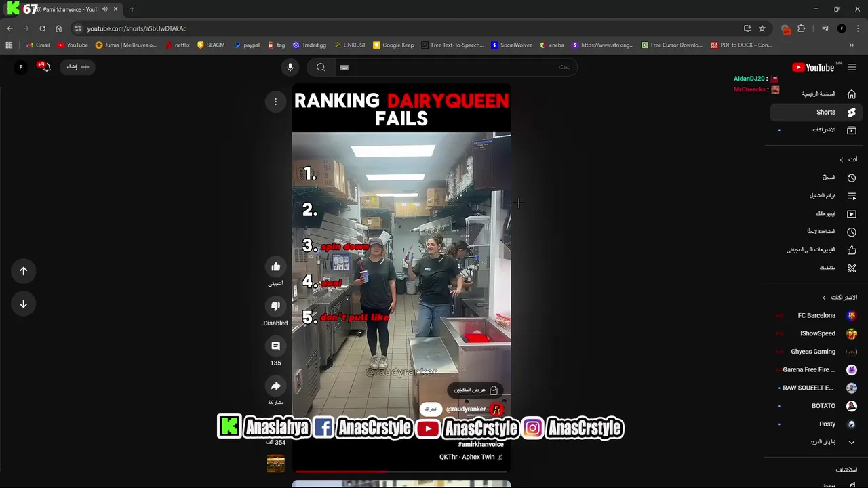Start voice search with the microphone icon

pos(290,67)
